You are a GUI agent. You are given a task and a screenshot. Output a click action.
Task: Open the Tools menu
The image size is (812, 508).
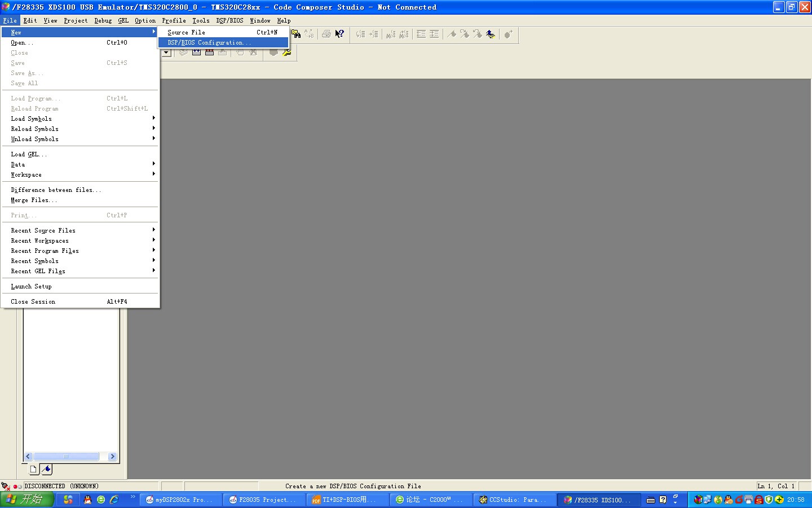point(201,20)
